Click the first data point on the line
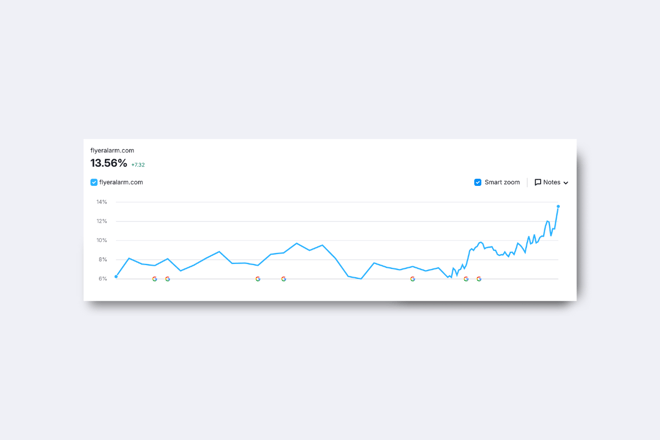 116,277
